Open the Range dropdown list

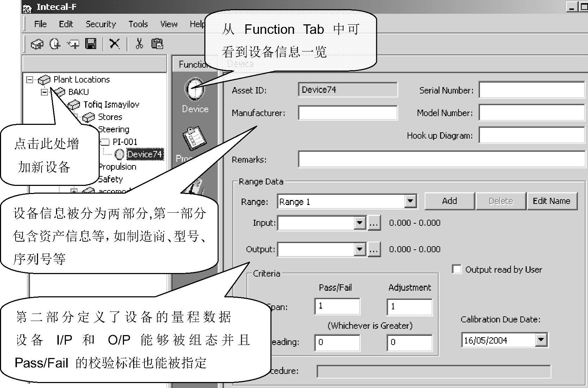pos(410,201)
